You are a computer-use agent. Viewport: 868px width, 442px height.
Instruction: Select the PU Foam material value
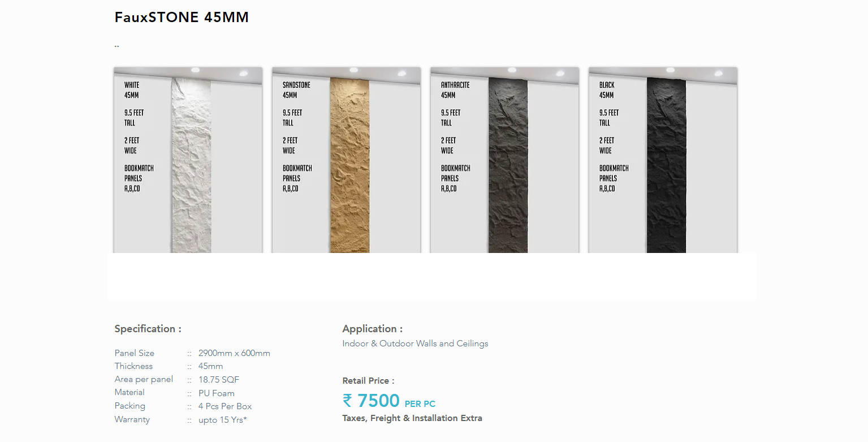217,393
